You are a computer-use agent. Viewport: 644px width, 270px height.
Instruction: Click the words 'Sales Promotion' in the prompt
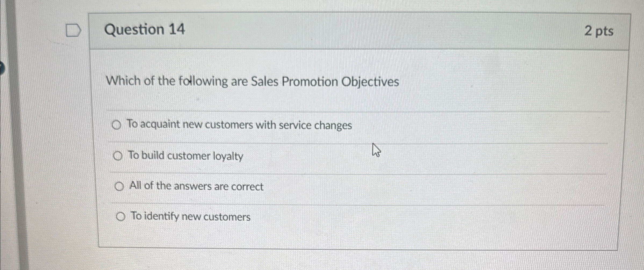coord(294,81)
